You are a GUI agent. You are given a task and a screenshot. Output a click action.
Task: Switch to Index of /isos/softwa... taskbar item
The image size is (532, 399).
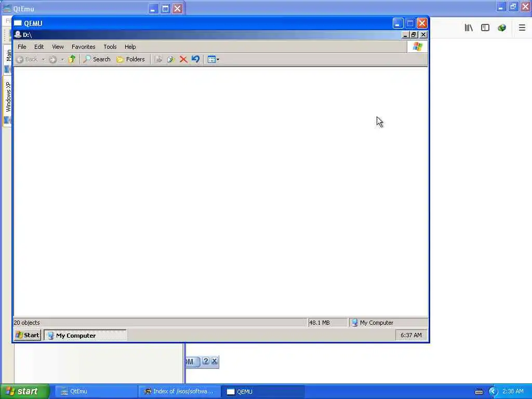pos(179,391)
